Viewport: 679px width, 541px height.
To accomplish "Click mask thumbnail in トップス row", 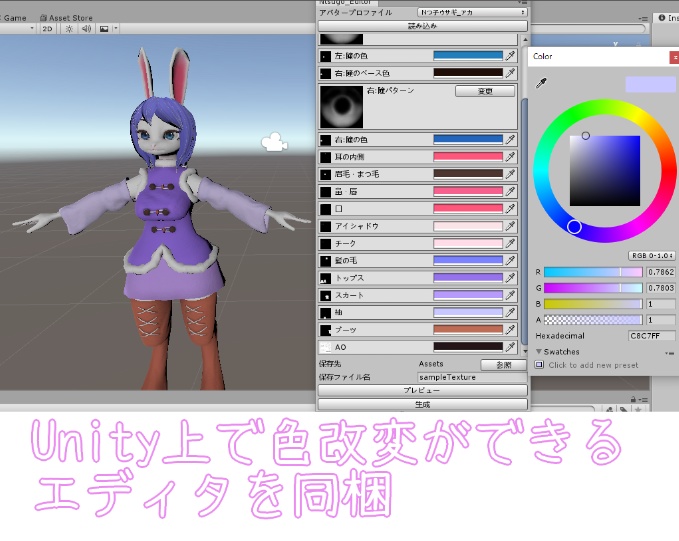I will click(325, 278).
